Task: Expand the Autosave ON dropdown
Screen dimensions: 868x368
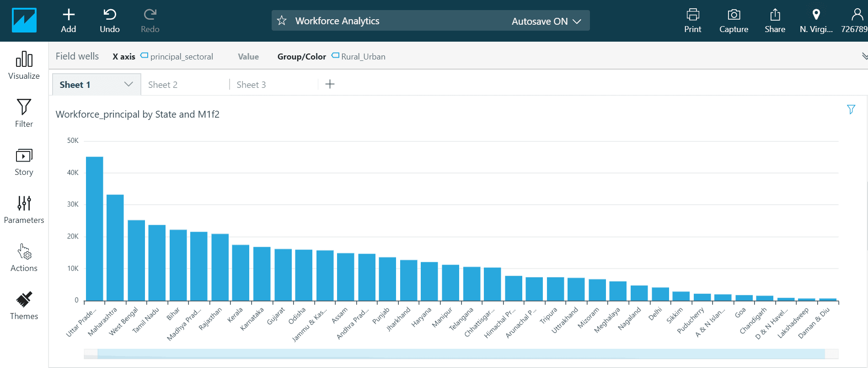Action: click(547, 21)
